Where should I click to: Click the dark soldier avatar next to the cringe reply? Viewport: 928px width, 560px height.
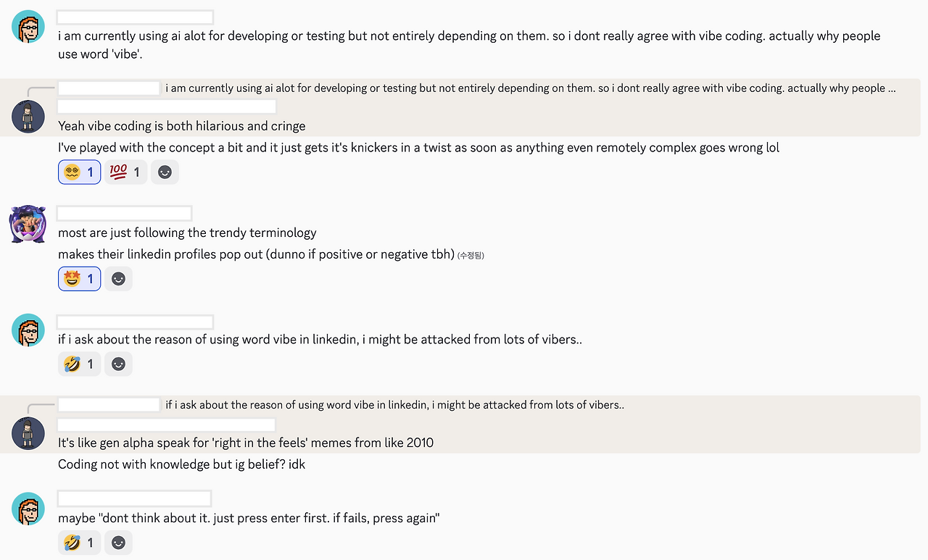point(28,116)
